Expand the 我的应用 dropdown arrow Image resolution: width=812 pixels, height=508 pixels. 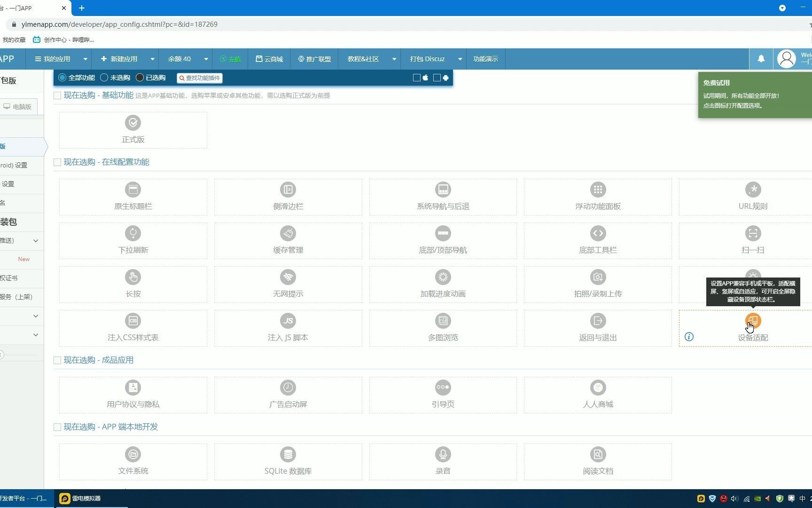85,59
